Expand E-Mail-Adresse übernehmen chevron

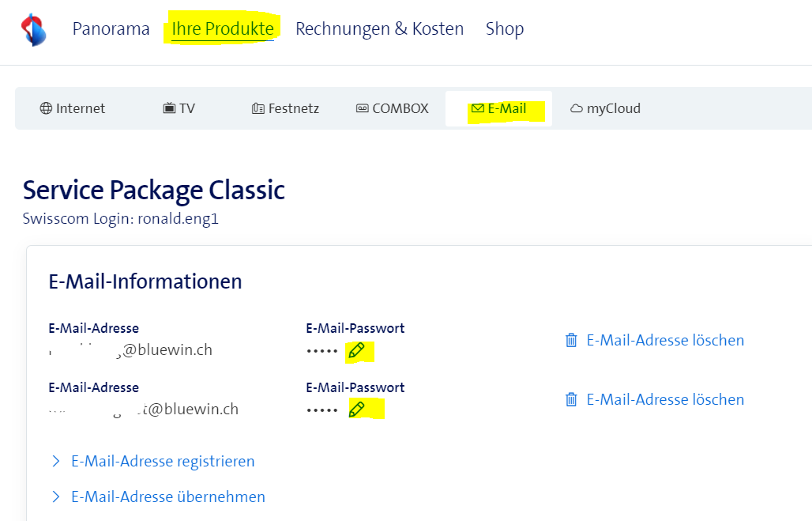tap(56, 496)
